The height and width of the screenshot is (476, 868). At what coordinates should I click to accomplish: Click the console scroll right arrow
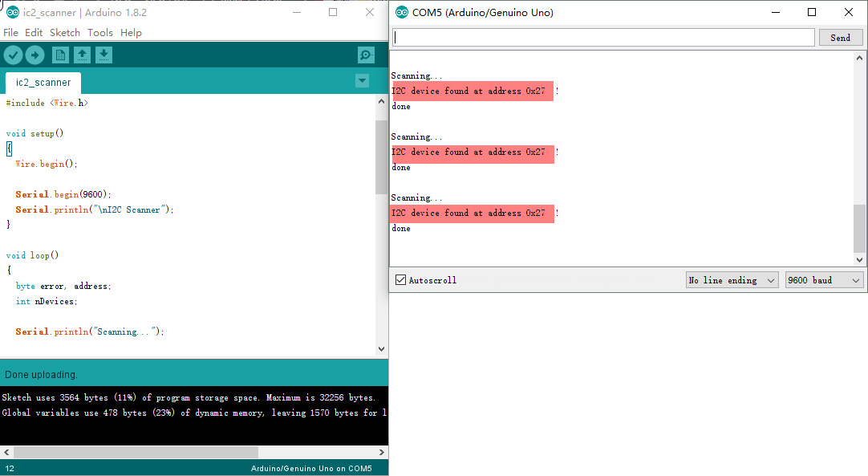[x=381, y=452]
